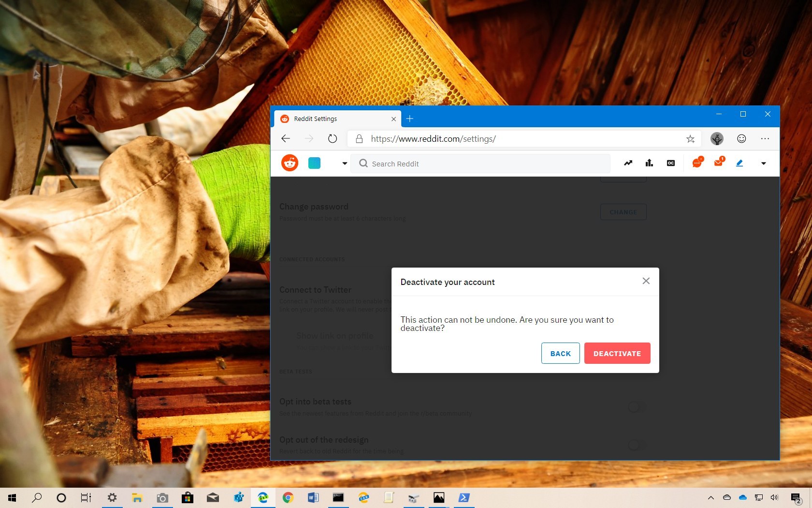Click the Reddit logo home icon
Image resolution: width=812 pixels, height=508 pixels.
(x=290, y=163)
